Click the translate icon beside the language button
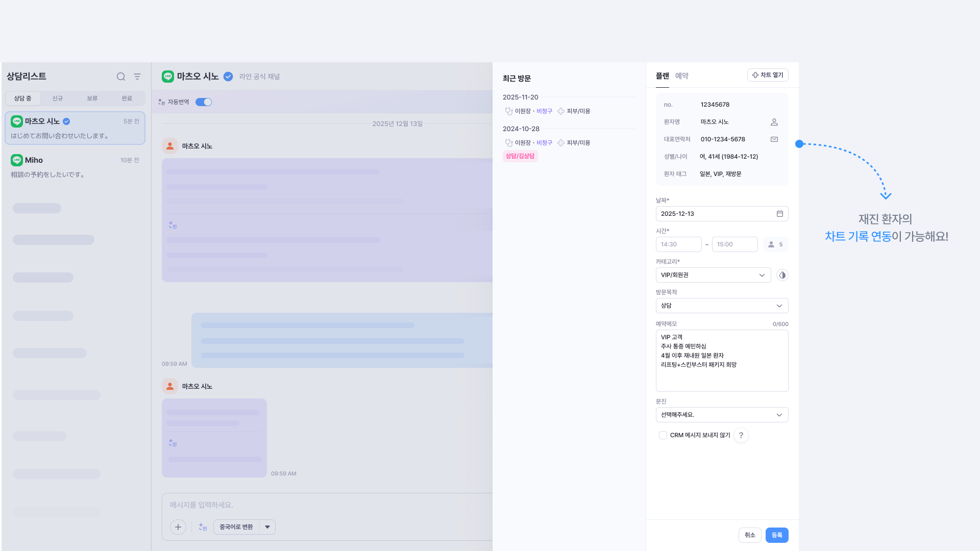This screenshot has height=551, width=980. click(x=203, y=527)
